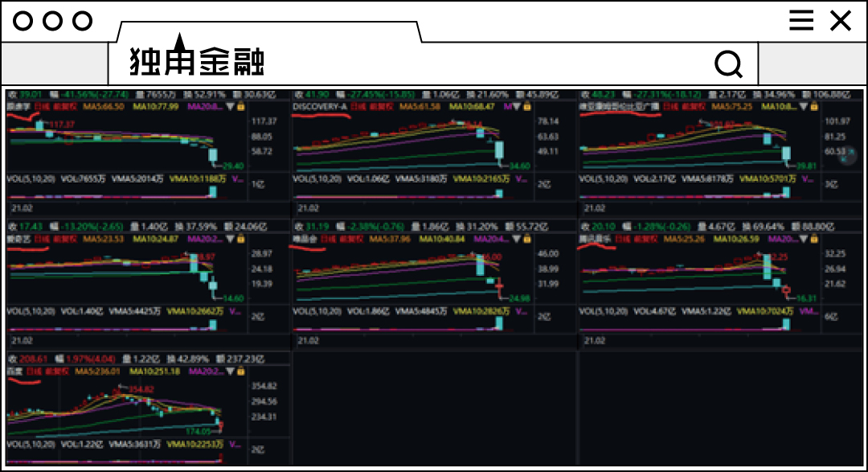Click the -41.56%(-27.74) change value
This screenshot has width=868, height=472.
[96, 95]
